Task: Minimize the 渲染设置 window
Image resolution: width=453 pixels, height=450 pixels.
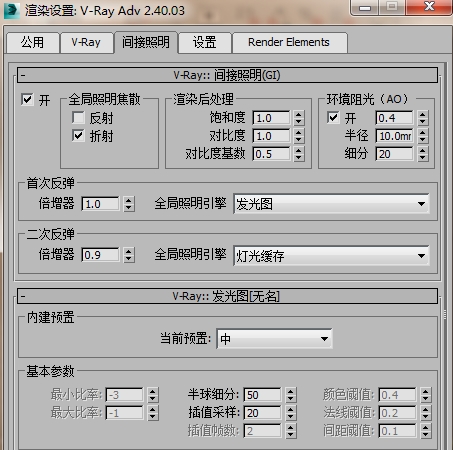Action: pyautogui.click(x=365, y=7)
